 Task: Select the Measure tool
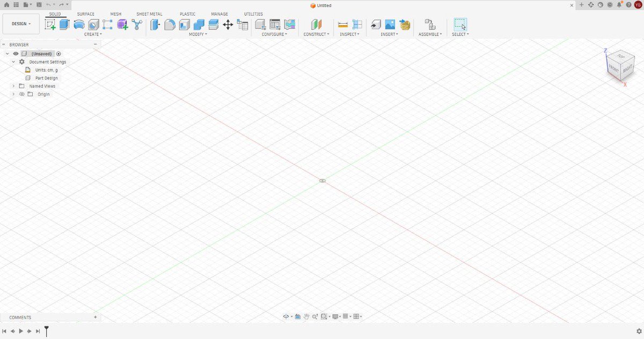click(343, 24)
